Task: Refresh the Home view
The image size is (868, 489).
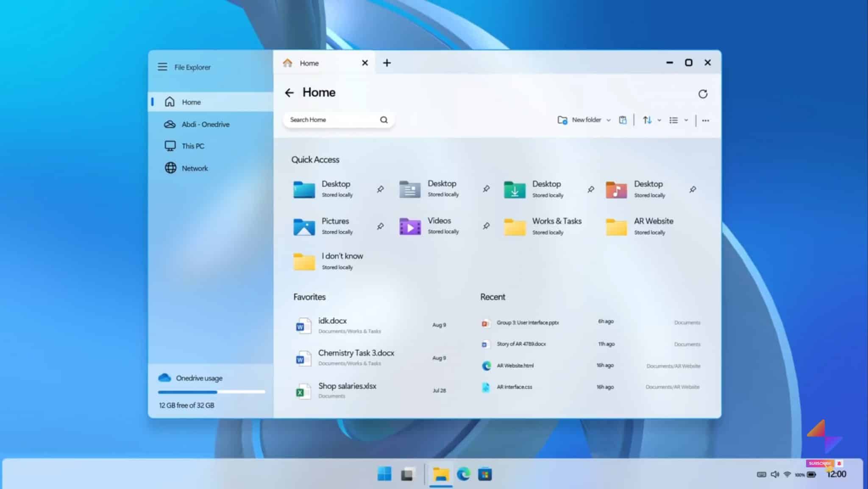Action: click(x=703, y=94)
